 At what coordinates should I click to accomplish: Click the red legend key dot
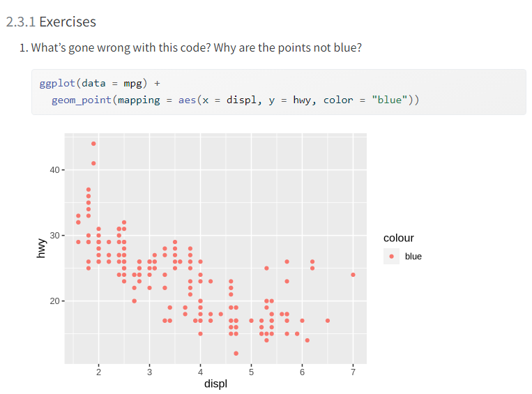click(392, 257)
